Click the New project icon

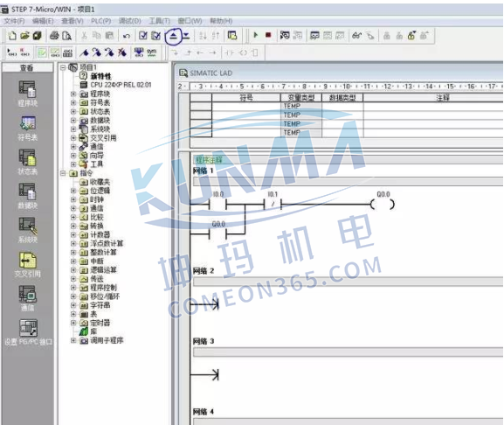[x=12, y=35]
